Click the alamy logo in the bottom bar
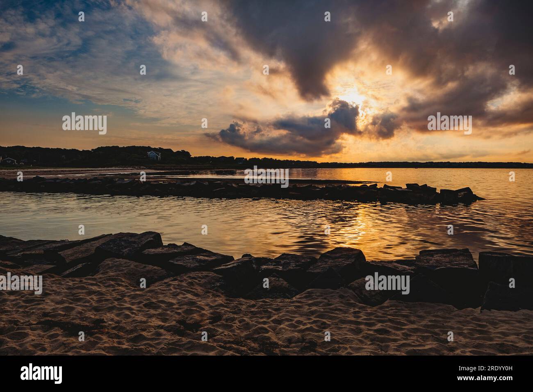The image size is (533, 392). 41,373
